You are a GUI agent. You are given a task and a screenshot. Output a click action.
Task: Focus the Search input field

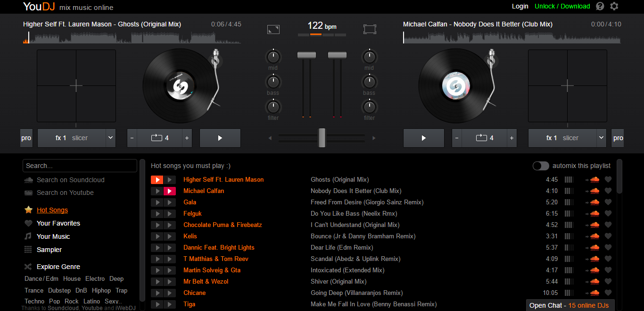click(80, 166)
